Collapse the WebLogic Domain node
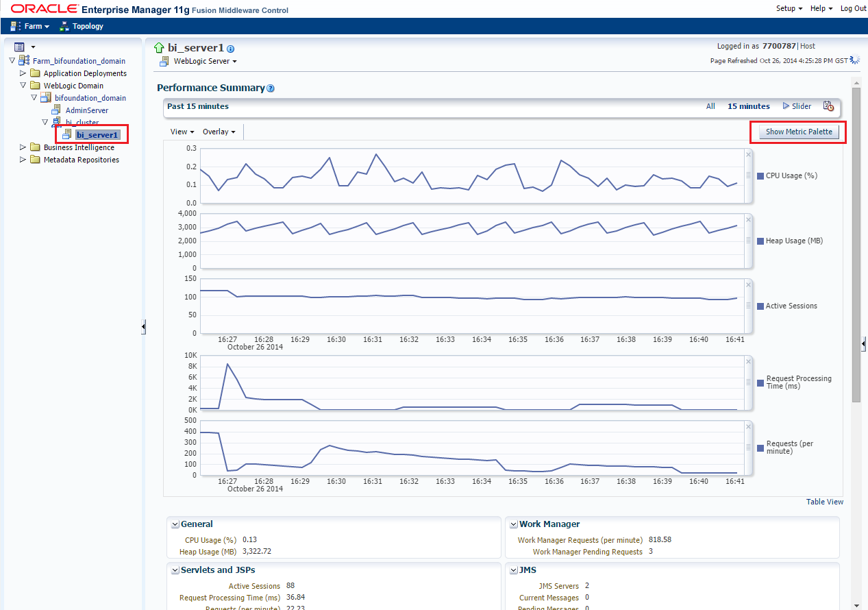 click(x=23, y=86)
